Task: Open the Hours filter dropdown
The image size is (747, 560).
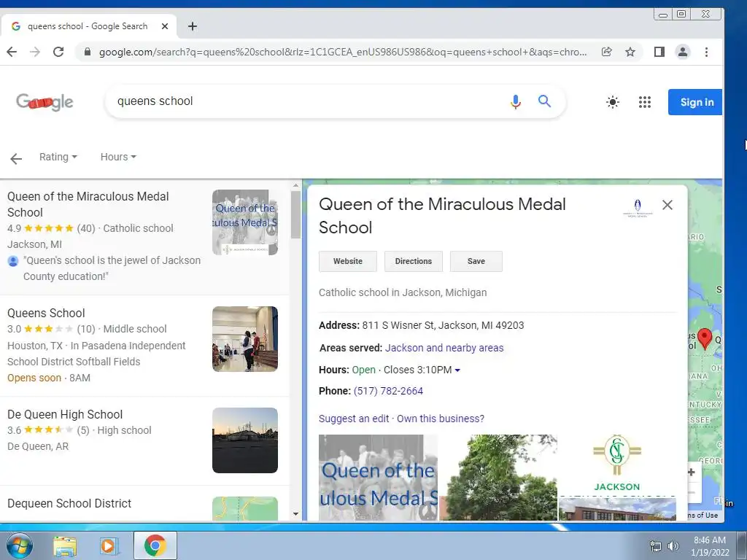Action: (x=118, y=157)
